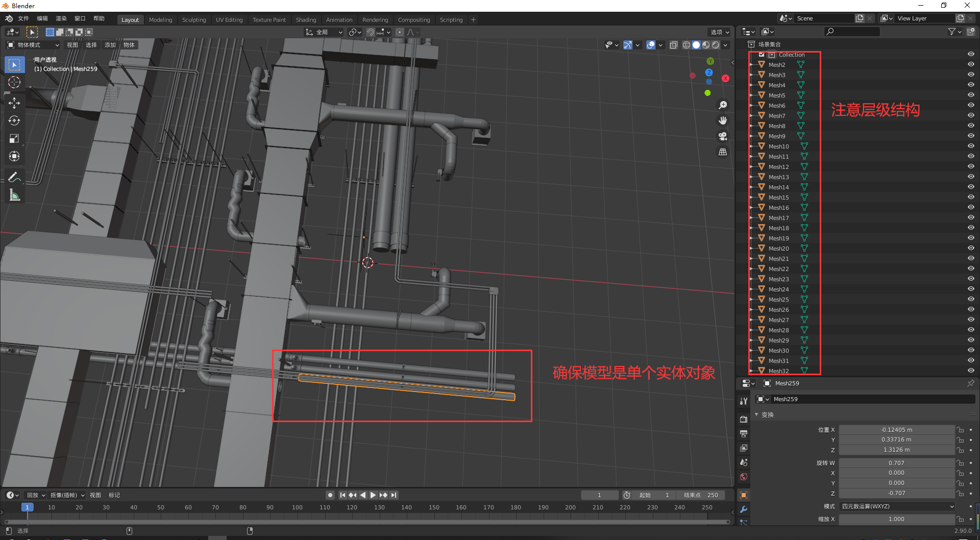
Task: Click the play animation button
Action: tap(373, 495)
